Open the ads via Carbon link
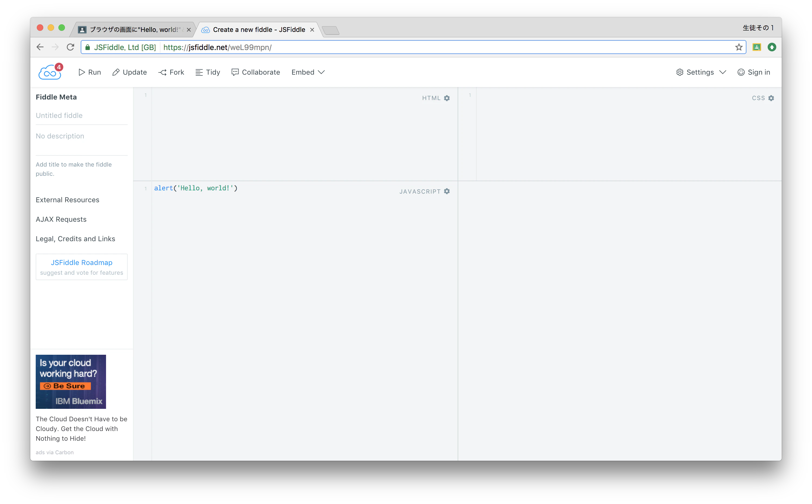 (55, 452)
